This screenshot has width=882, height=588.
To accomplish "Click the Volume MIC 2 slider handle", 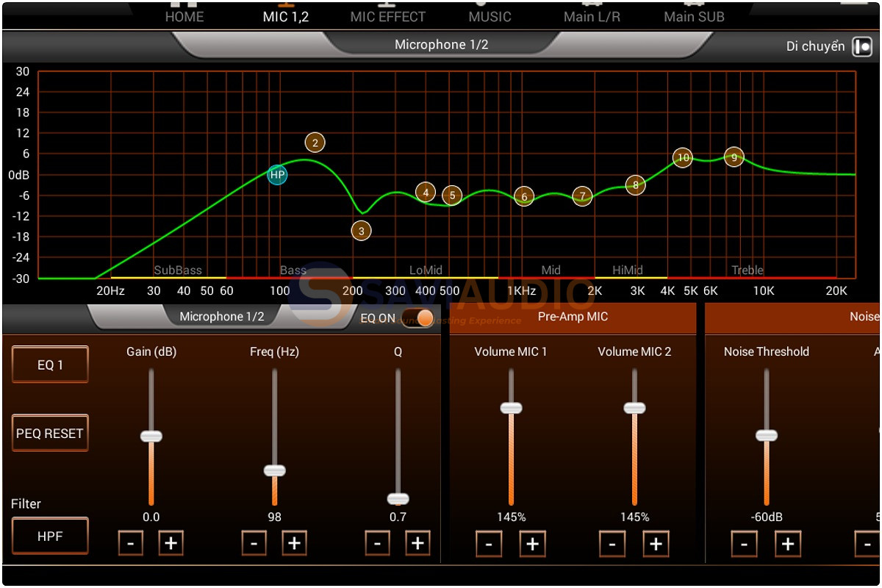I will (634, 408).
